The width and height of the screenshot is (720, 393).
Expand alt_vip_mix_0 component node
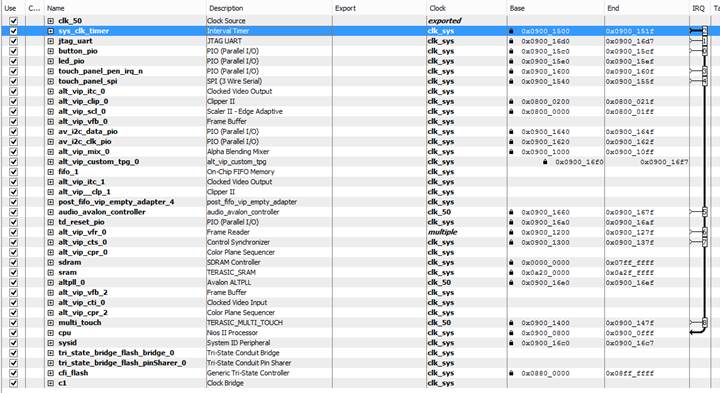coord(51,152)
